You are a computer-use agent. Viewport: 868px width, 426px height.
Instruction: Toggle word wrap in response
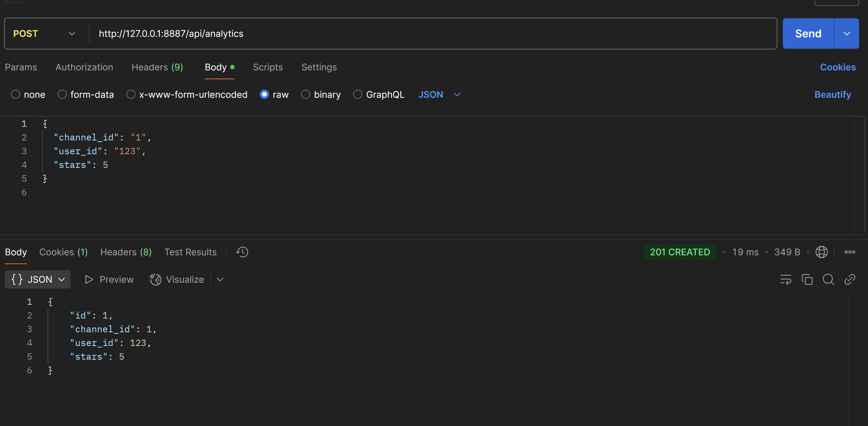click(x=785, y=279)
